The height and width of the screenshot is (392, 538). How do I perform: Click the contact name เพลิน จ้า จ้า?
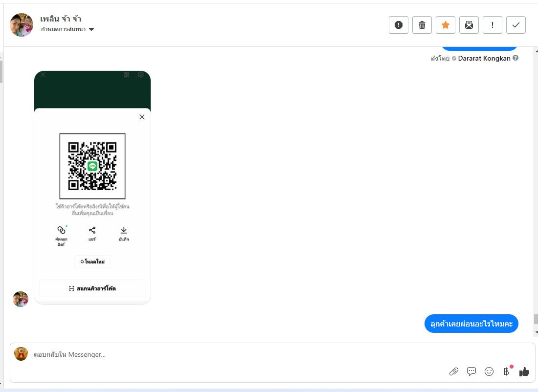(60, 19)
